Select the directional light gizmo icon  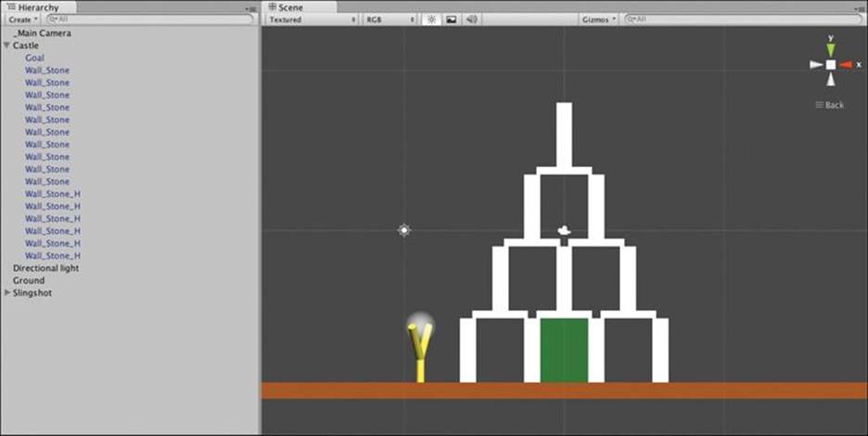click(x=404, y=230)
